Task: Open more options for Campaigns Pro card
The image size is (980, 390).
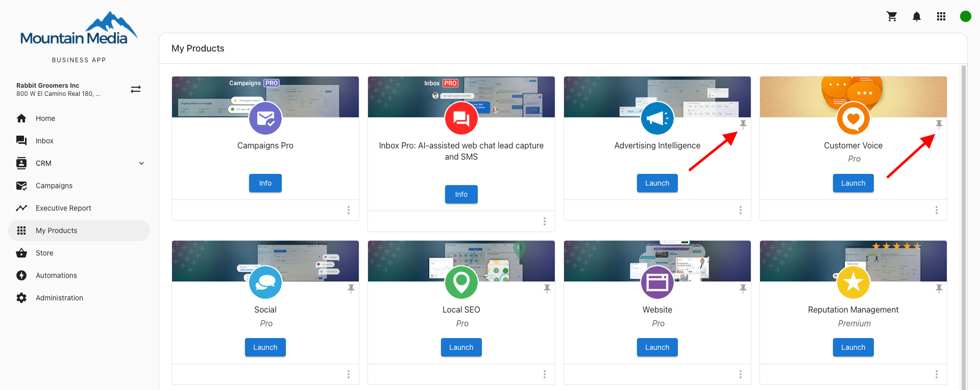Action: coord(349,210)
